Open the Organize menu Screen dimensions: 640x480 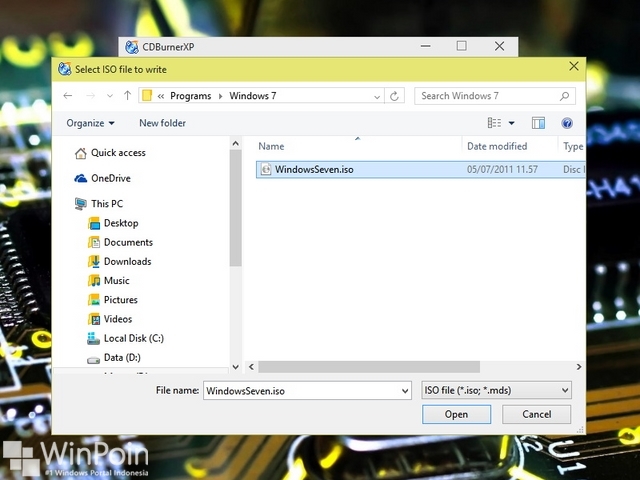[90, 123]
